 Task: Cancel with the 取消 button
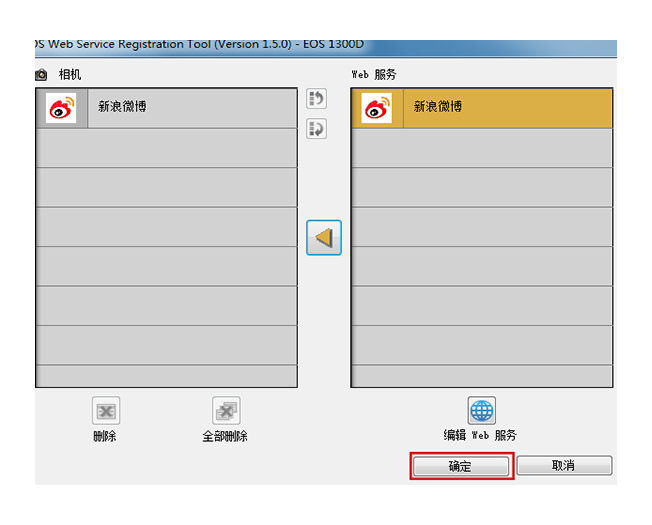[564, 465]
